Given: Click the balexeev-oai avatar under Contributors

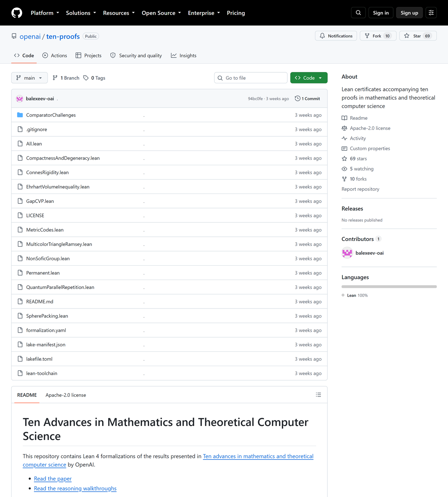Looking at the screenshot, I should (347, 253).
